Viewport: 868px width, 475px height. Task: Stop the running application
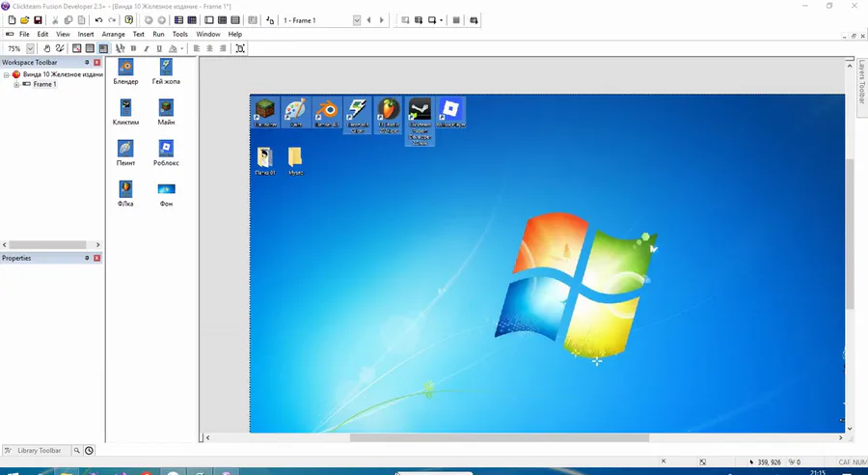coord(456,20)
